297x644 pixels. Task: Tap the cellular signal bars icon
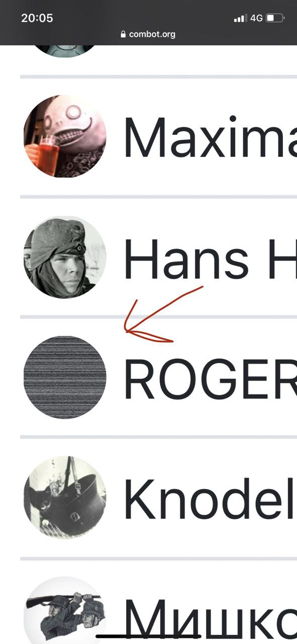[x=240, y=19]
